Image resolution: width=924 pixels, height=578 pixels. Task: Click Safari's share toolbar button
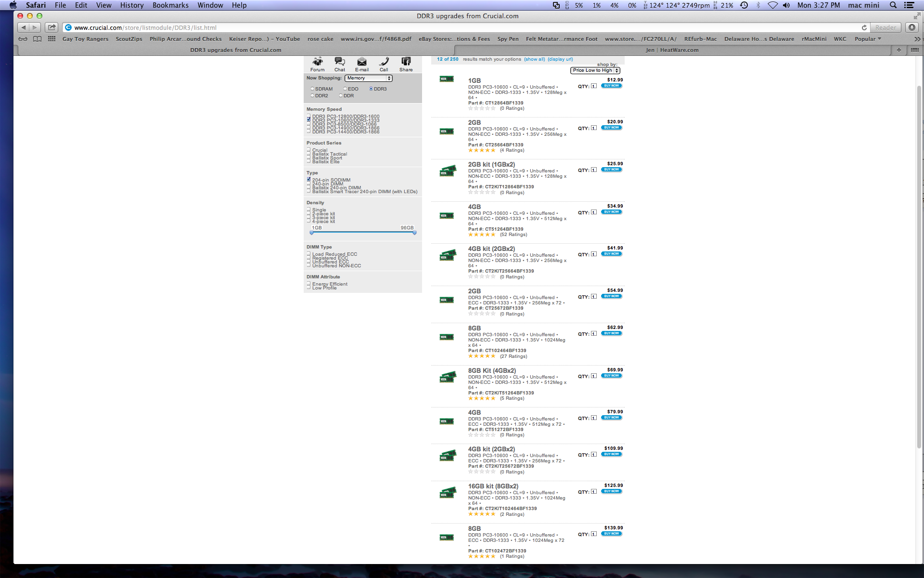tap(51, 27)
